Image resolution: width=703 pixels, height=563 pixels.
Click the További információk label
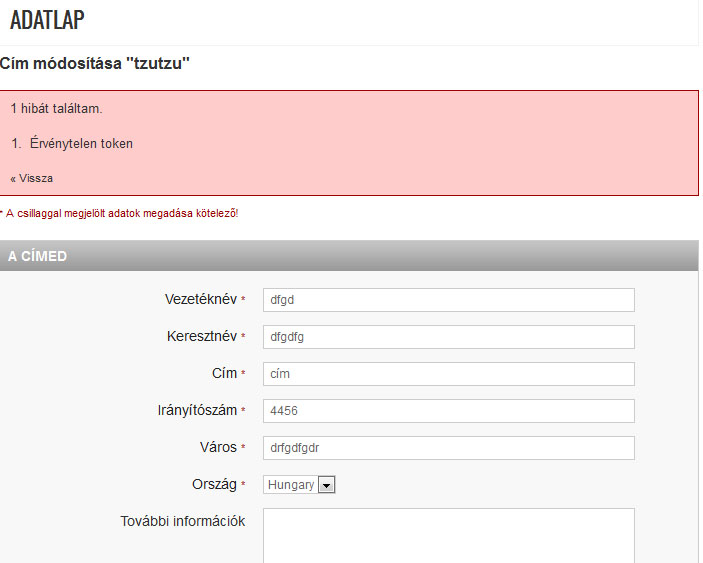click(x=183, y=521)
